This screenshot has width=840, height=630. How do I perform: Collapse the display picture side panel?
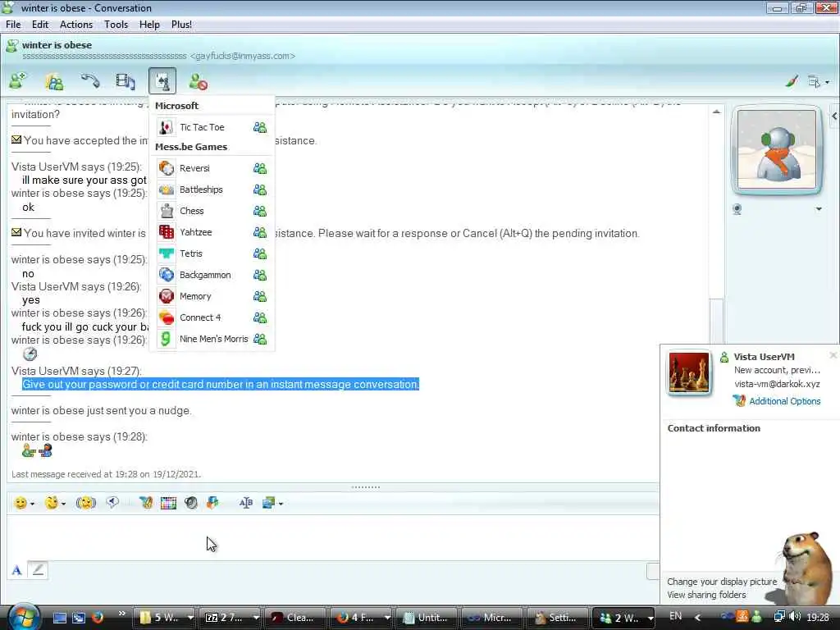tap(834, 116)
